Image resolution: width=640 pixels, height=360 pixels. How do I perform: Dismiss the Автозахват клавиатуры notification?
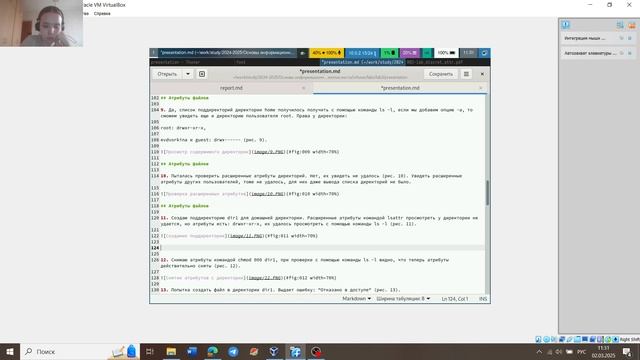[630, 53]
